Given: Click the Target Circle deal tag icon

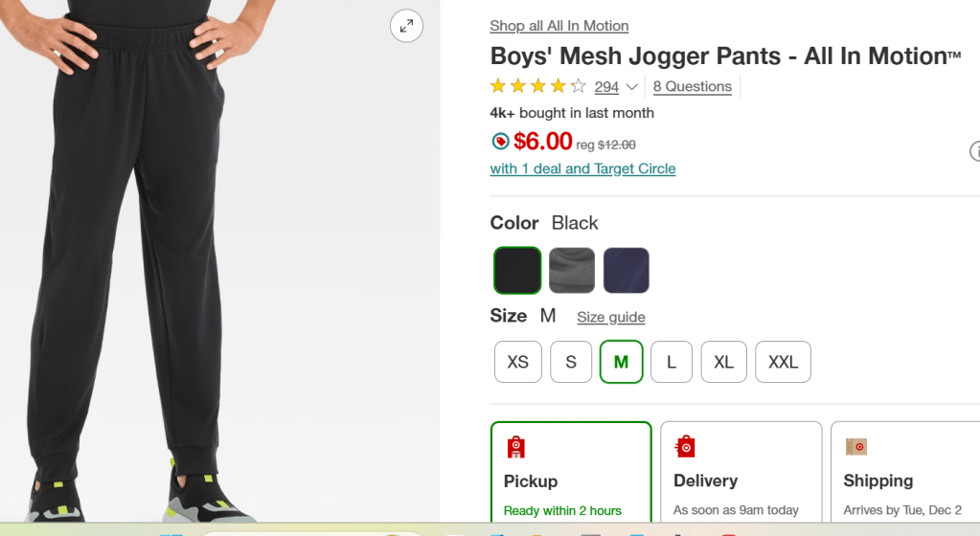Looking at the screenshot, I should click(x=500, y=142).
